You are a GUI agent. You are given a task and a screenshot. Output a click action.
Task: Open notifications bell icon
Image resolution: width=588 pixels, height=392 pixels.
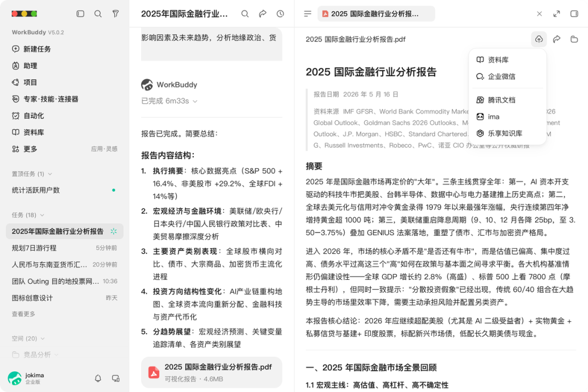tap(98, 378)
